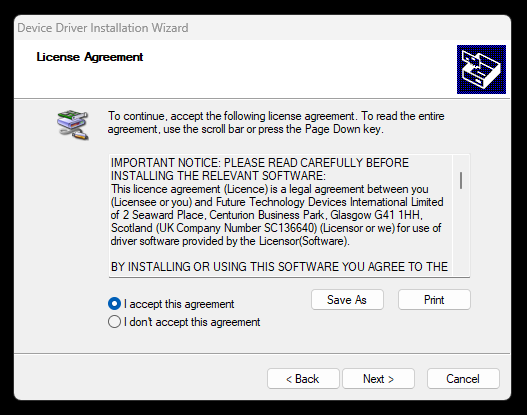Image resolution: width=527 pixels, height=415 pixels.
Task: Click the 'To continue, accept the following' instruction text
Action: 276,122
